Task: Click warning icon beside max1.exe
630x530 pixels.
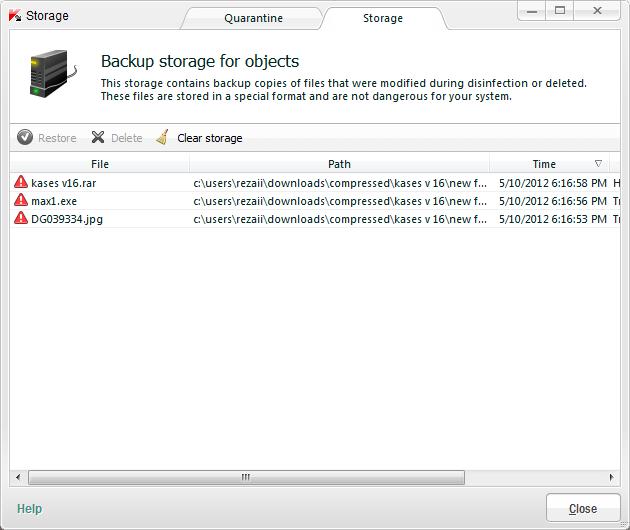Action: tap(21, 200)
